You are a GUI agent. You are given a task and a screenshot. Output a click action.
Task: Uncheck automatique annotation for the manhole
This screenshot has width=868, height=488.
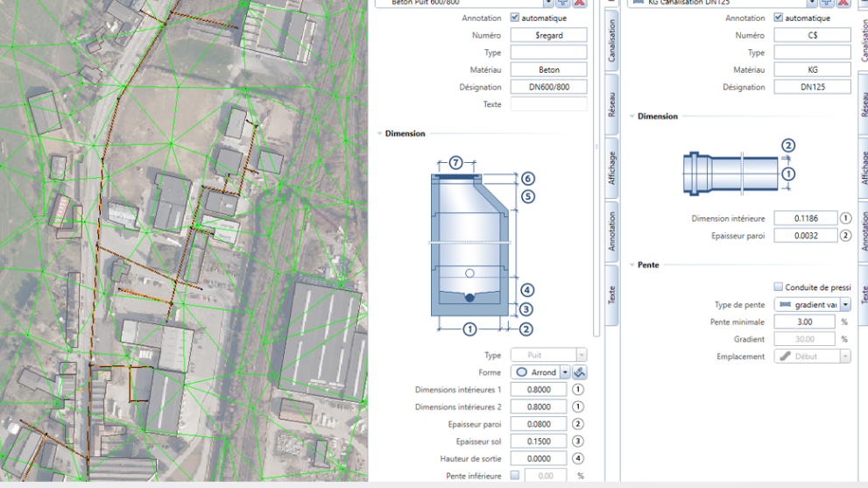coord(515,18)
